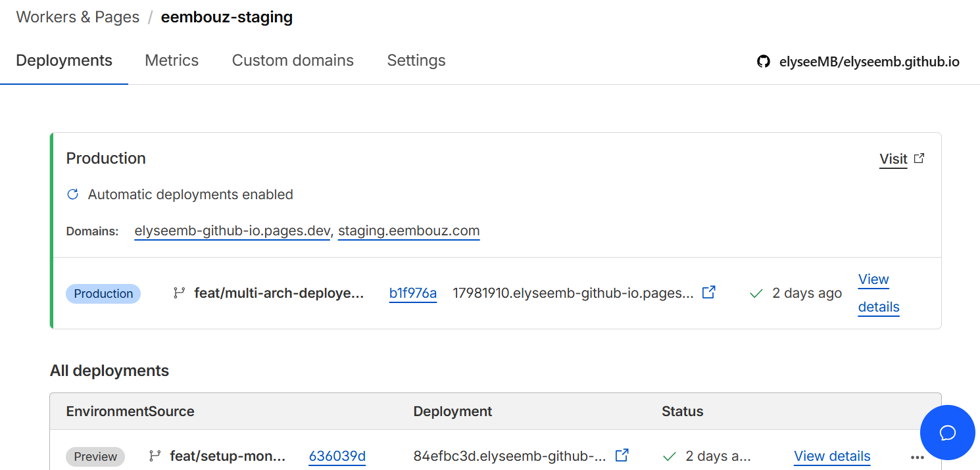Open the chat support bubble

pyautogui.click(x=947, y=433)
